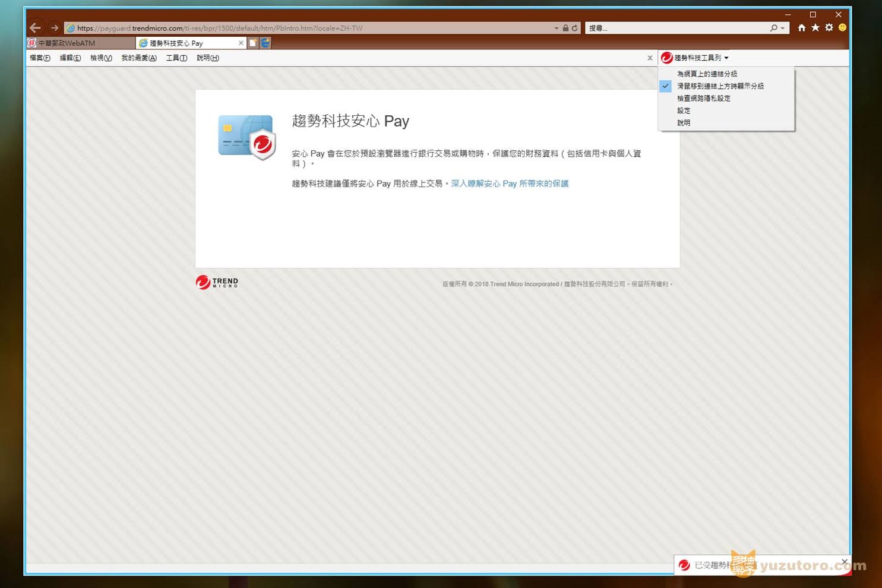Go back with the browser back arrow
The width and height of the screenshot is (882, 588).
click(x=35, y=28)
